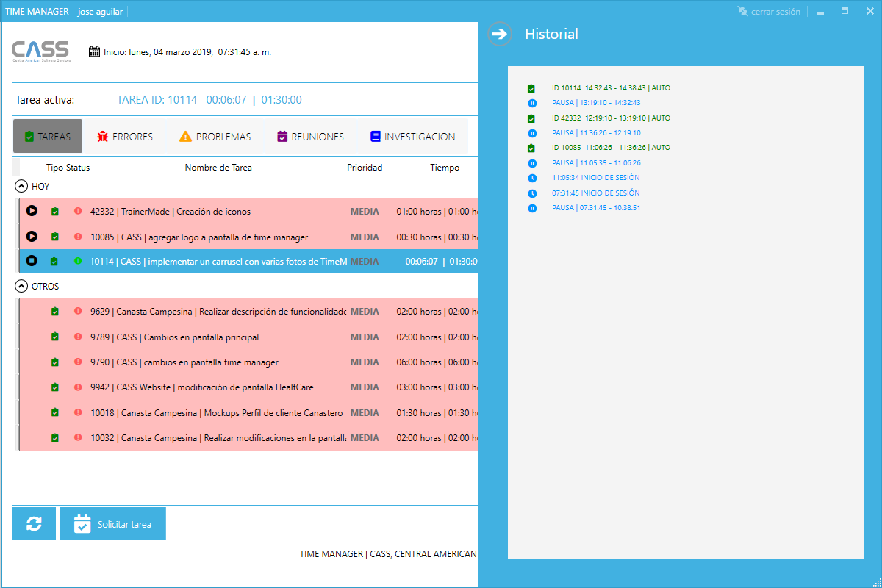
Task: Open the PROBLEMAS tab
Action: 215,137
